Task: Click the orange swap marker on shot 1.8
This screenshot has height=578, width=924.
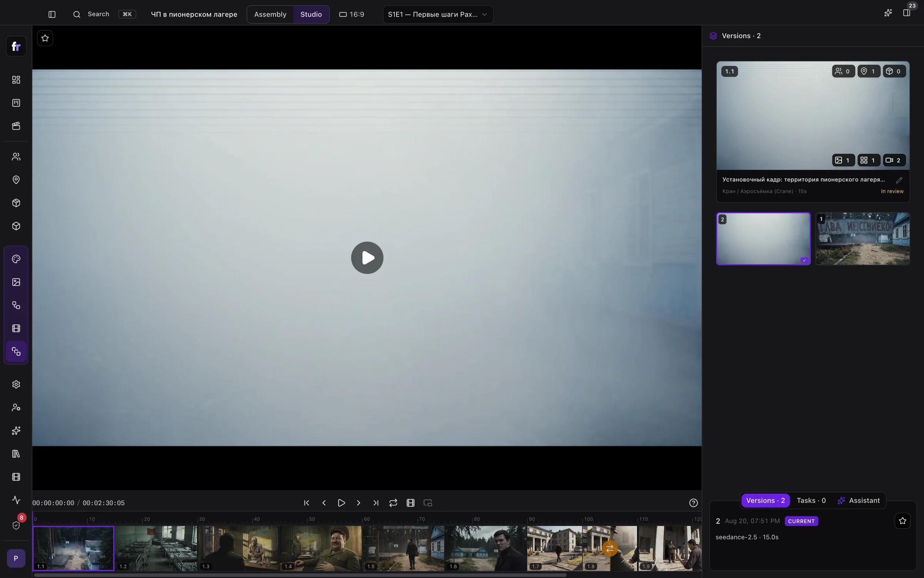Action: [609, 548]
